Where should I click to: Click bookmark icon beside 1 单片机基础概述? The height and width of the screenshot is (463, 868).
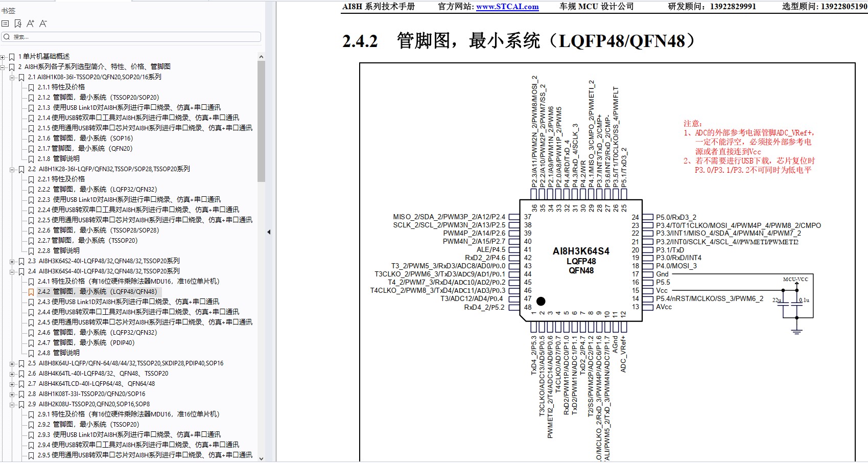[12, 57]
